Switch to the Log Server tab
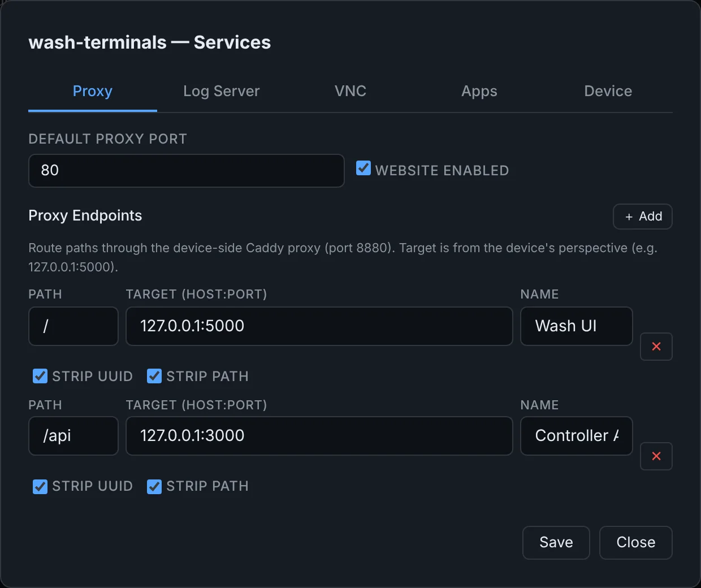 (x=222, y=92)
